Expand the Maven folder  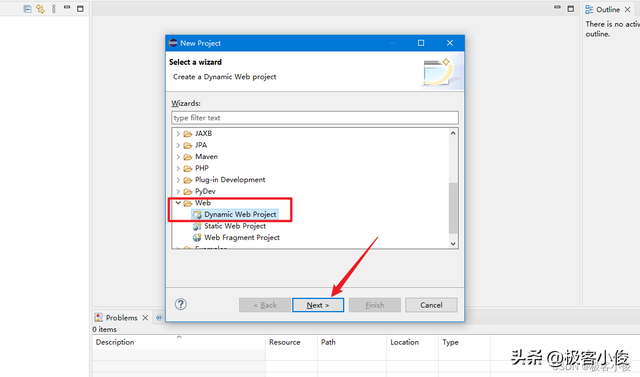point(178,157)
